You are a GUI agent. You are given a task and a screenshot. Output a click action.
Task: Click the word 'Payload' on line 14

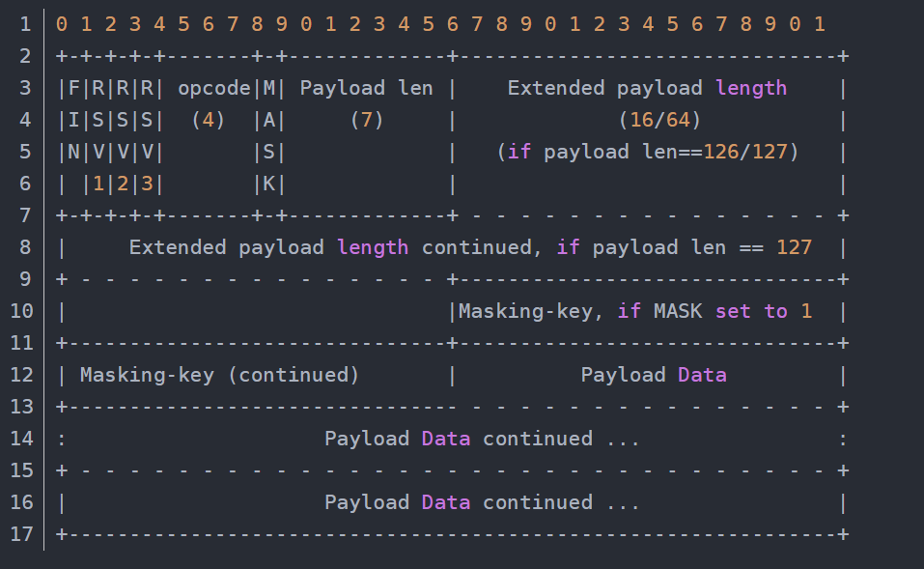click(367, 439)
